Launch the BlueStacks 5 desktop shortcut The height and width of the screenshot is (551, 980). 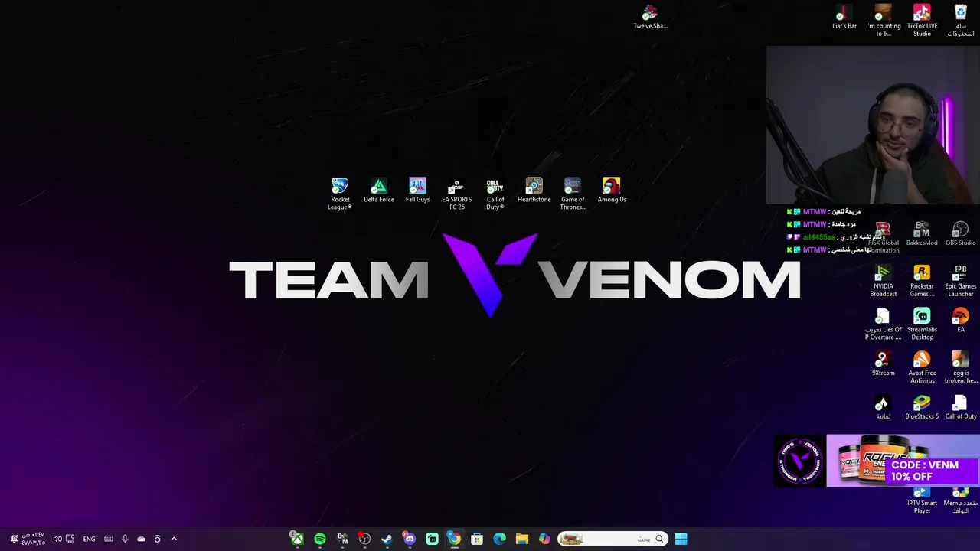(922, 407)
